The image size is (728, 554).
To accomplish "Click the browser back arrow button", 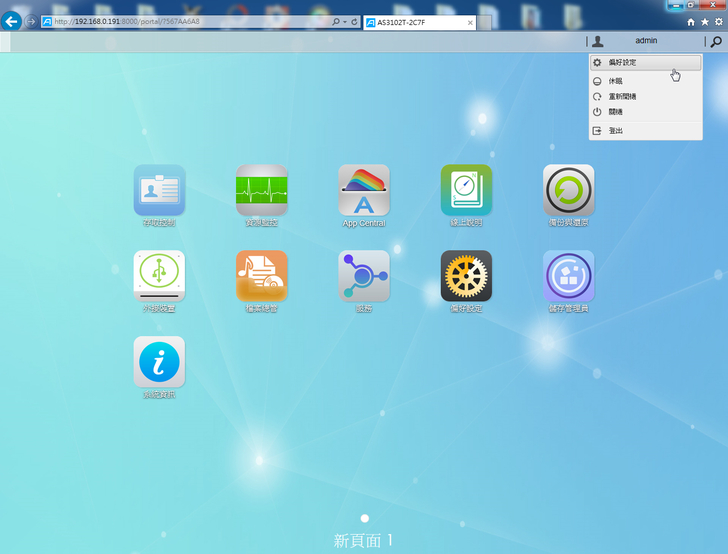I will pos(12,21).
